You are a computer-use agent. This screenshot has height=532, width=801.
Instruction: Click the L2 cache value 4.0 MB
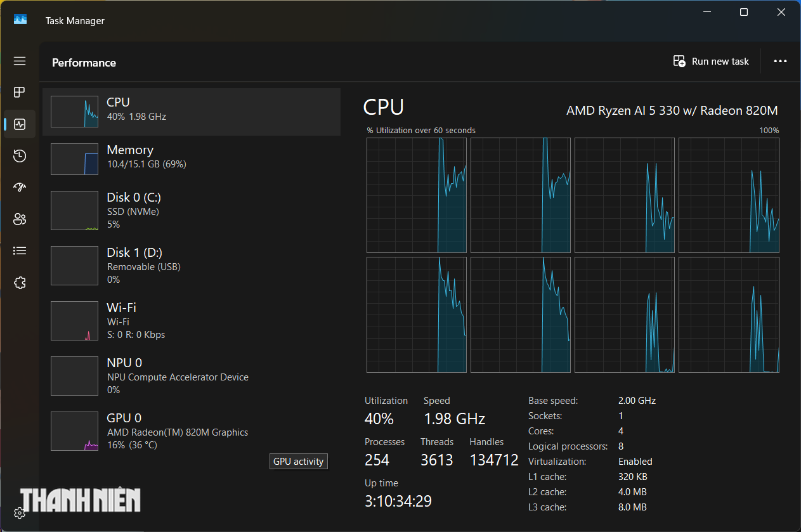coord(632,492)
